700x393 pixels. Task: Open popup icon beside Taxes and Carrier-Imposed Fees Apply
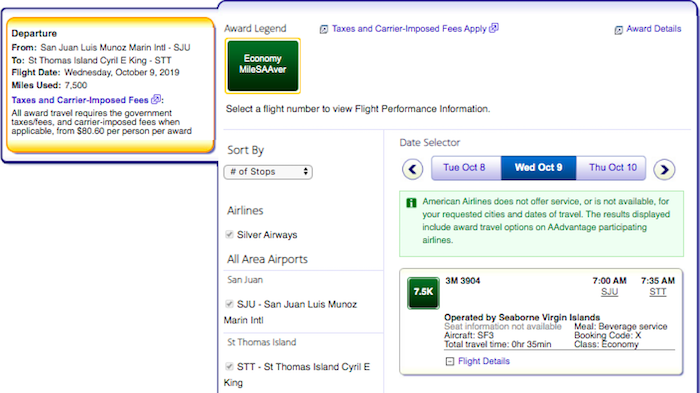click(x=494, y=28)
